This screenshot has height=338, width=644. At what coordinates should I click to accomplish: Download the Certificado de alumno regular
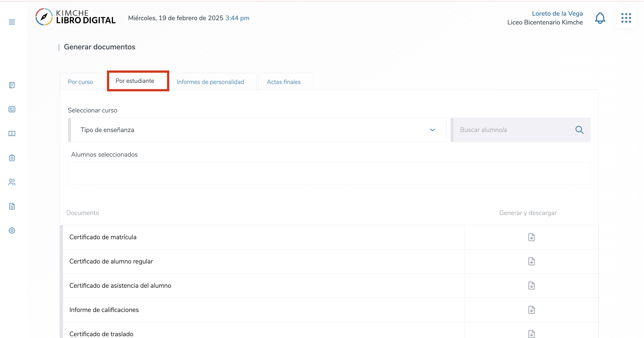531,261
